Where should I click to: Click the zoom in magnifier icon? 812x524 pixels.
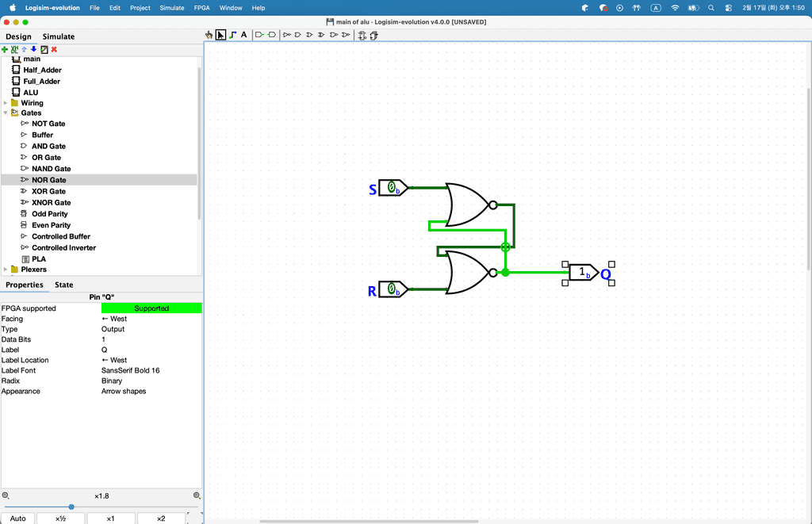pos(197,495)
